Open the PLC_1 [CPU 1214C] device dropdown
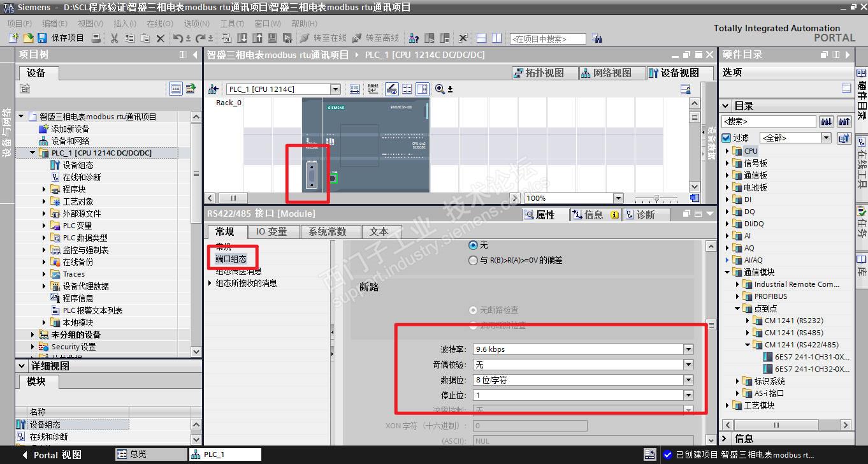The width and height of the screenshot is (868, 464). click(335, 89)
